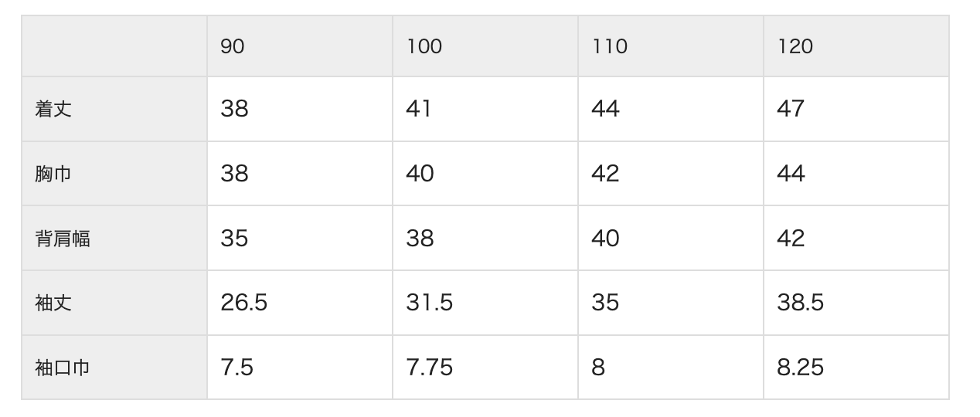Select the 100 size column header

coord(424,46)
